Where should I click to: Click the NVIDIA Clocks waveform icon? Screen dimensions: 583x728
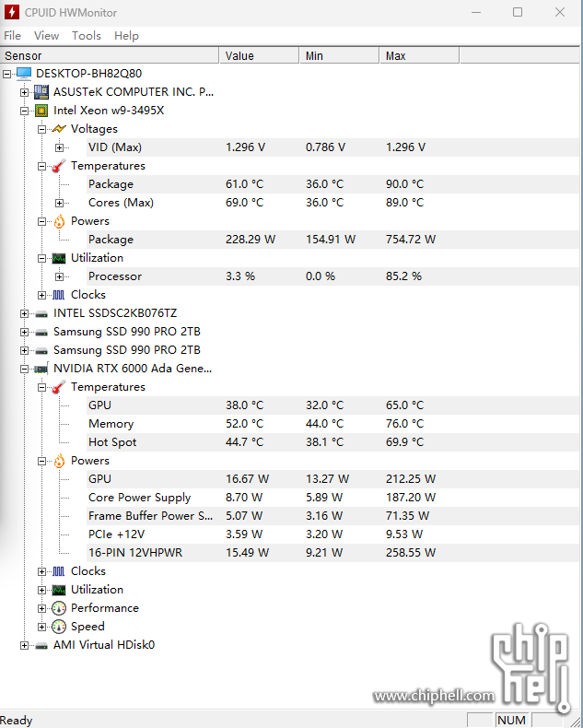[59, 571]
